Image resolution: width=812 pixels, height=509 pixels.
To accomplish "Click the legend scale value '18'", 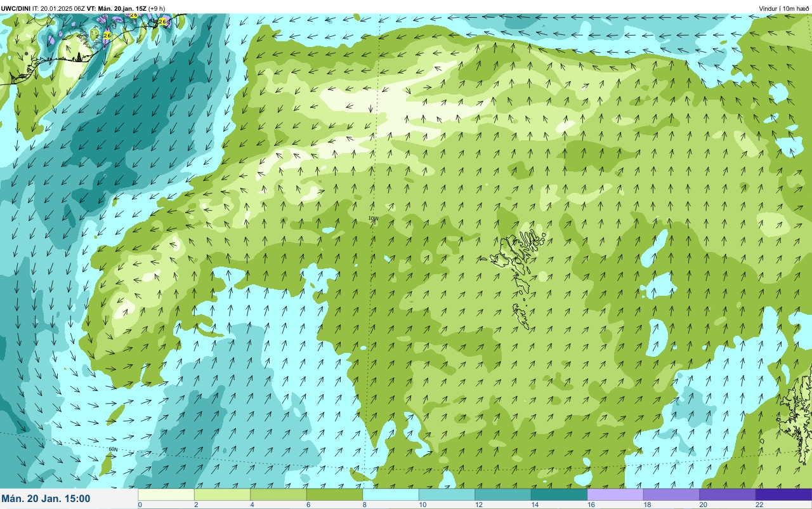I will 646,505.
